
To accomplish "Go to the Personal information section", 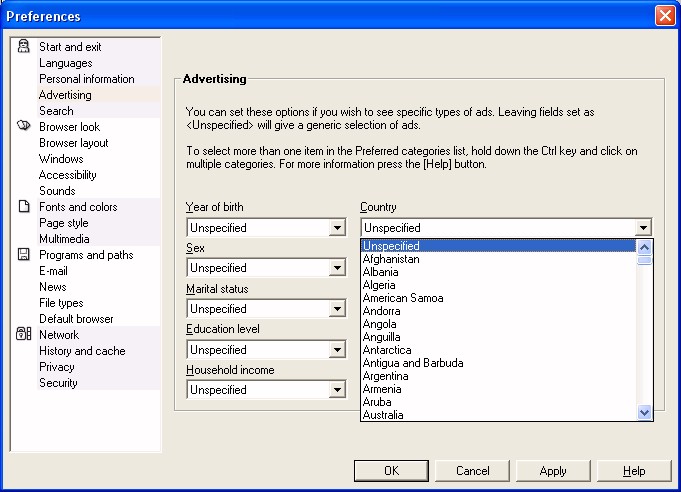I will pos(86,79).
